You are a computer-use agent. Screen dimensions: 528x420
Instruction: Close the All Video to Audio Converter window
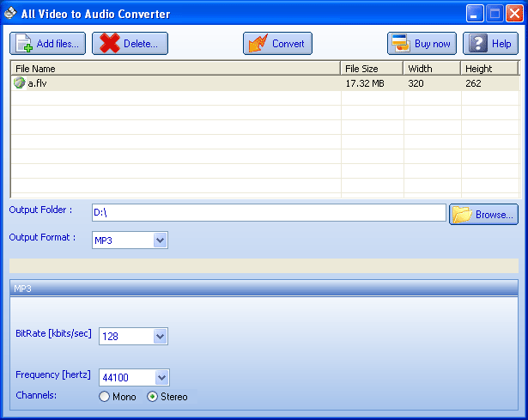(514, 14)
